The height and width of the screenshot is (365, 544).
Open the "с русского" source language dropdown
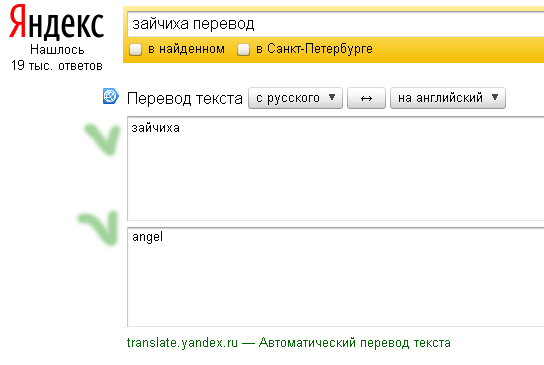pyautogui.click(x=295, y=98)
